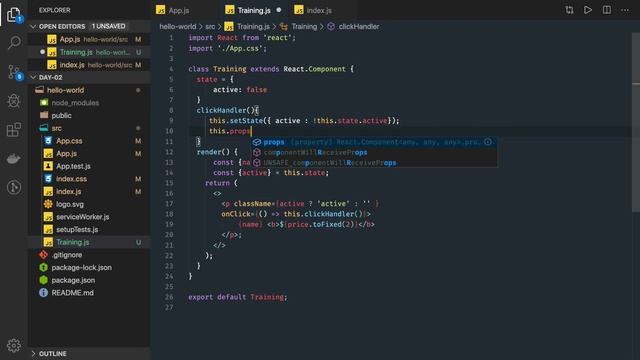Select index.js in Open Editors list
Viewport: 640px width, 360px height.
(89, 65)
